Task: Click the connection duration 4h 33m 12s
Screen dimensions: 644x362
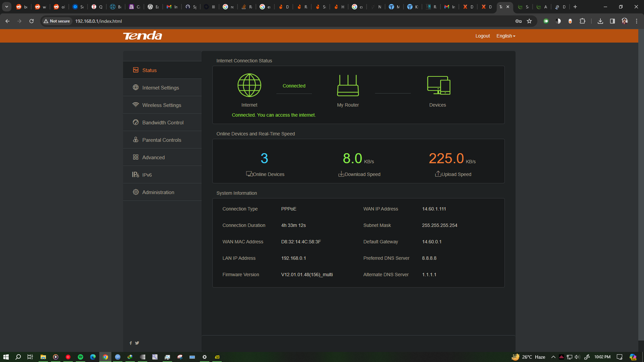Action: tap(294, 225)
